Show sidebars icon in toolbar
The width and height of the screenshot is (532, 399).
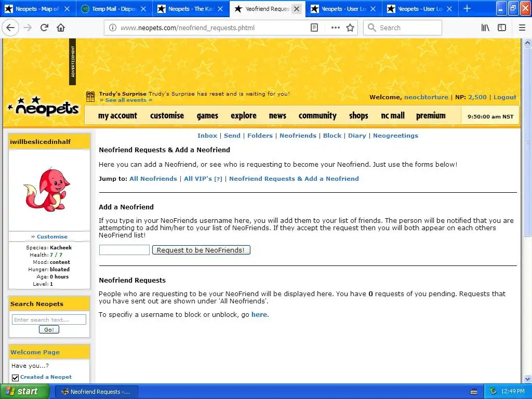(502, 28)
